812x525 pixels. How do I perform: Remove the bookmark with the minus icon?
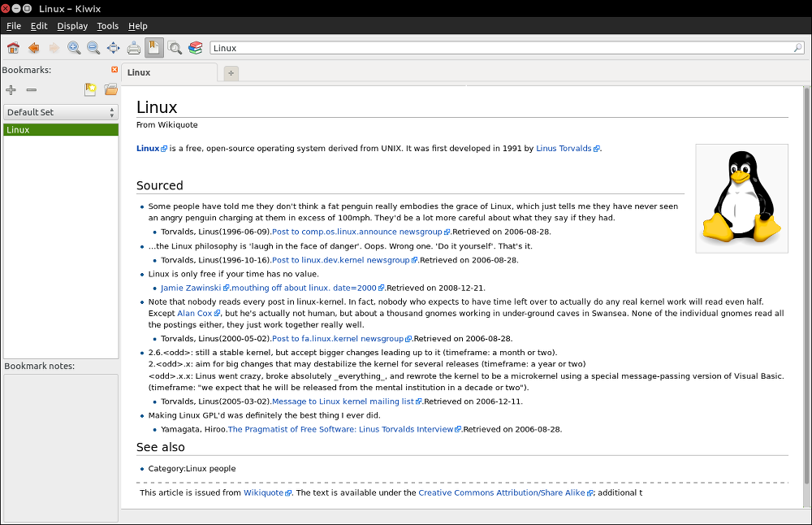pyautogui.click(x=32, y=89)
